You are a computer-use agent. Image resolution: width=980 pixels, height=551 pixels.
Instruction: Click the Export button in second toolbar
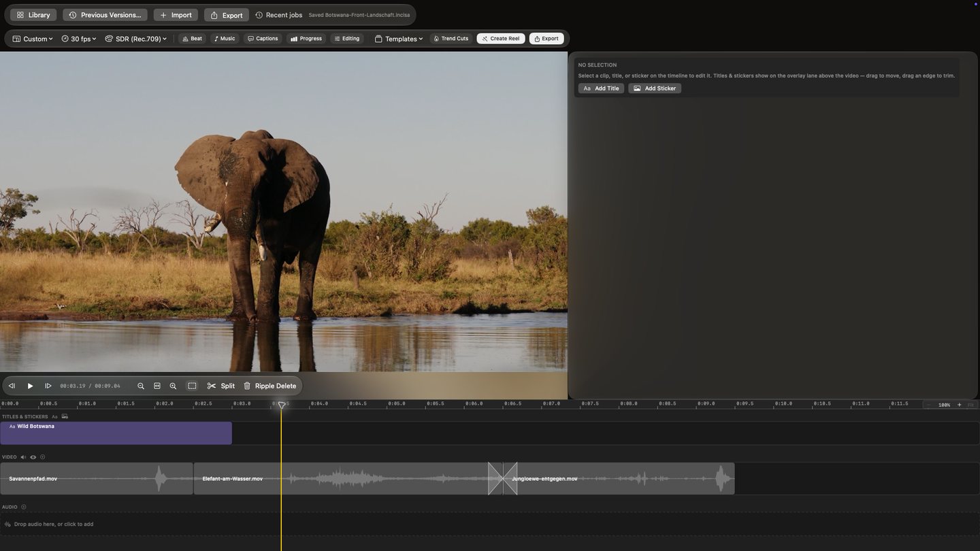pyautogui.click(x=546, y=39)
